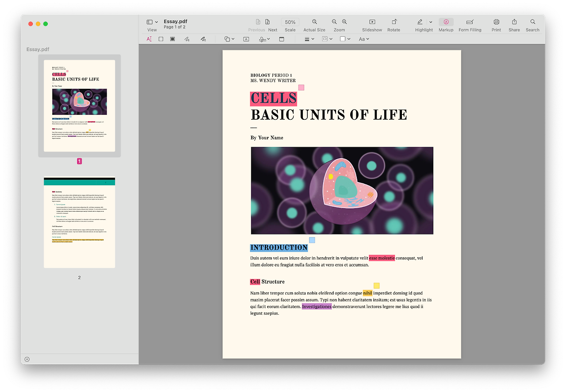The image size is (566, 392).
Task: Start the Slideshow
Action: coord(372,25)
